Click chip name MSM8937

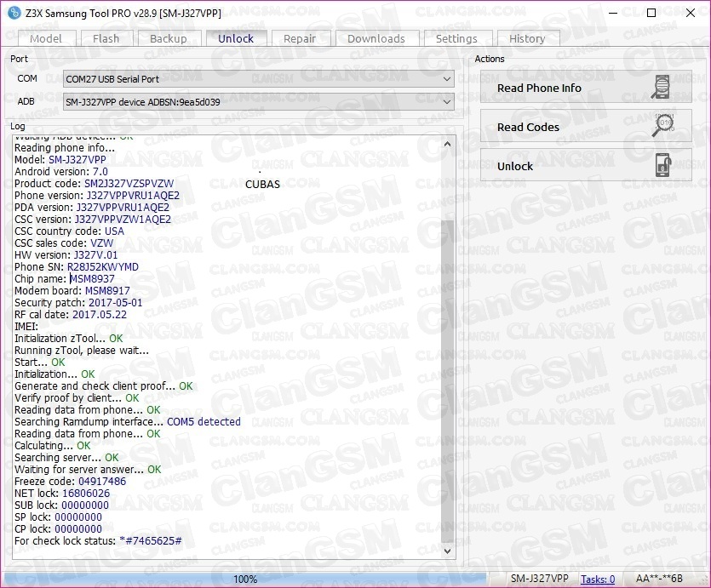[93, 278]
